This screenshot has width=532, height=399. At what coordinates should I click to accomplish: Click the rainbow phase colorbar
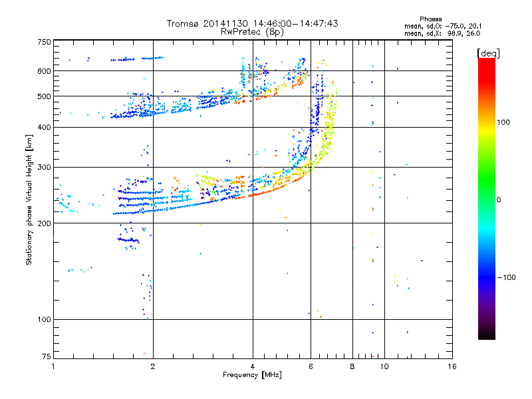tap(487, 198)
